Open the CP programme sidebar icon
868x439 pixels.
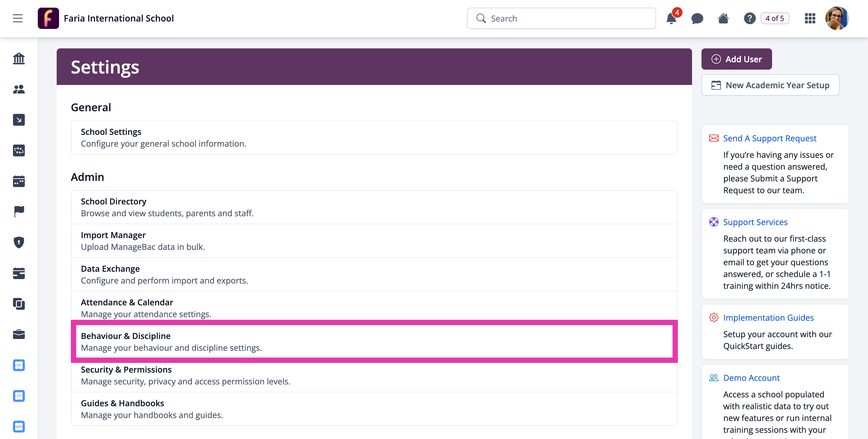coord(19,396)
